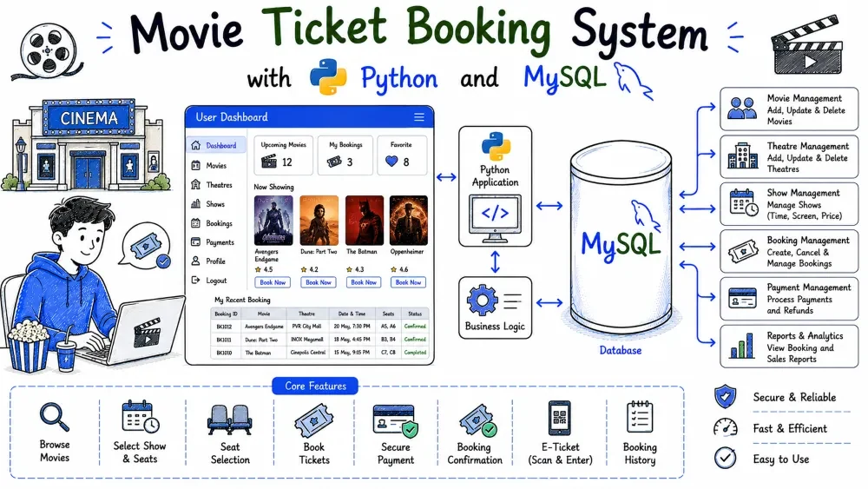
Task: Click the 'C7, C8' seats cell
Action: [x=388, y=353]
